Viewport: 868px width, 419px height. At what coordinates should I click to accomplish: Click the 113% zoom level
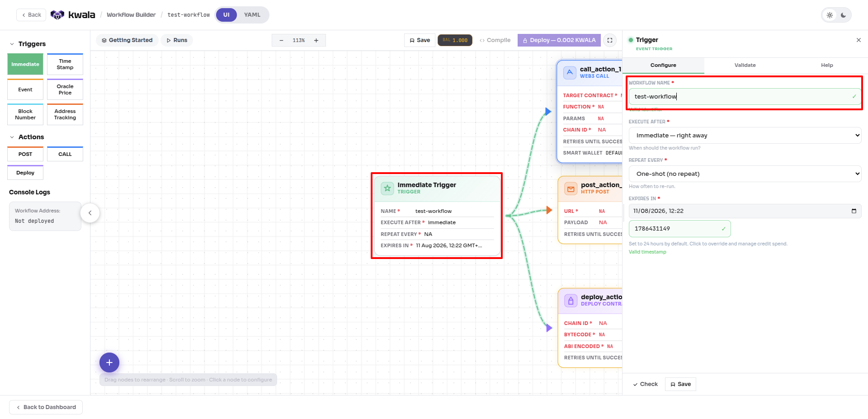pyautogui.click(x=299, y=40)
